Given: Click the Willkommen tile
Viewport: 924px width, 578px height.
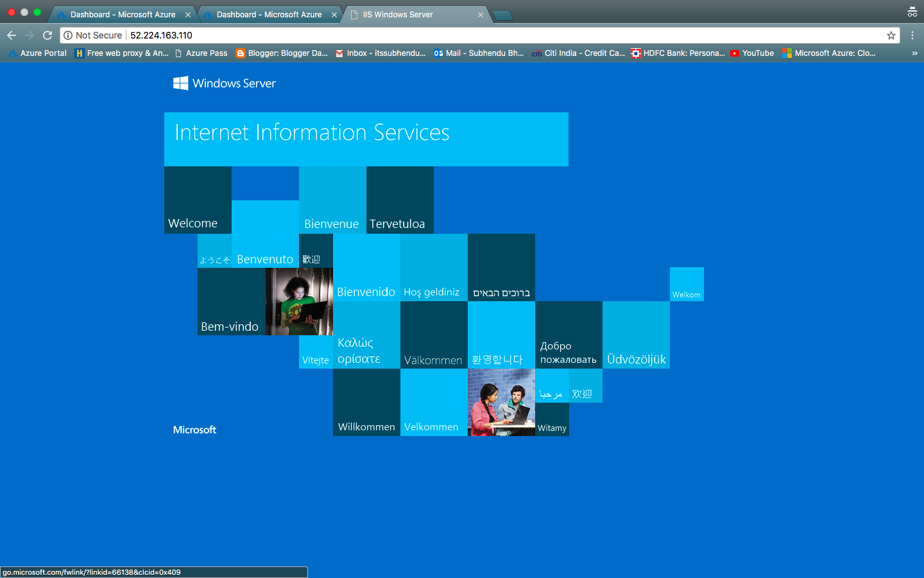Looking at the screenshot, I should tap(366, 403).
